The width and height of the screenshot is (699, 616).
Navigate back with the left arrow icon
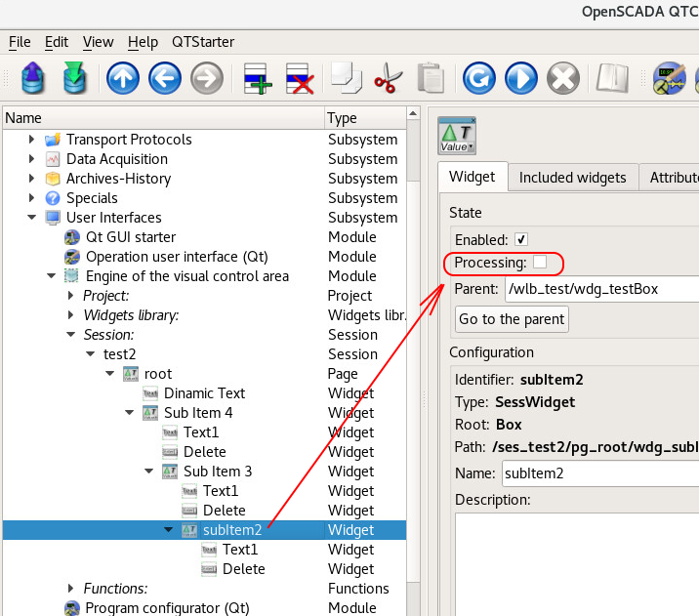[165, 78]
